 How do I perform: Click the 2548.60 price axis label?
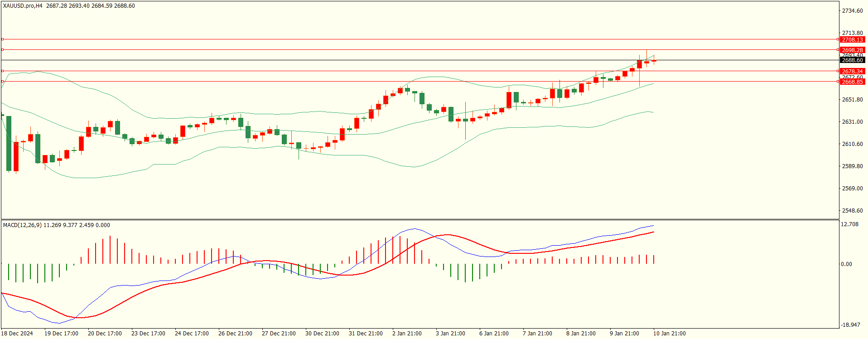(852, 210)
